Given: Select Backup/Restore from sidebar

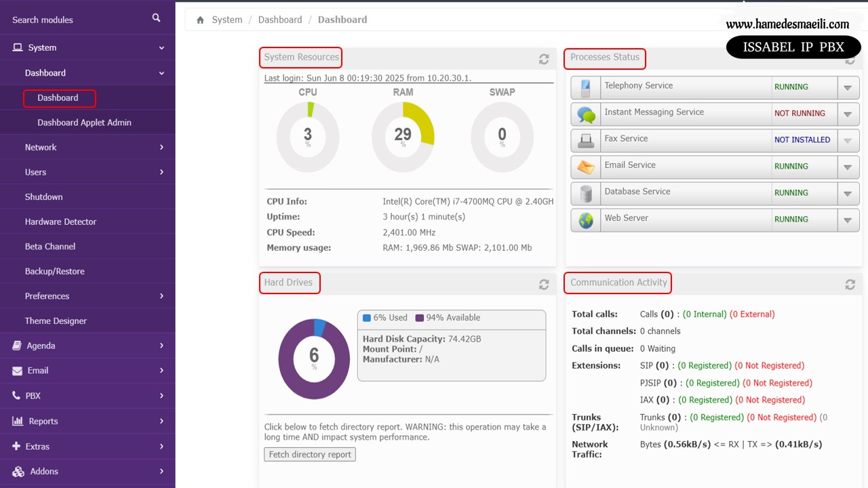Looking at the screenshot, I should 55,271.
